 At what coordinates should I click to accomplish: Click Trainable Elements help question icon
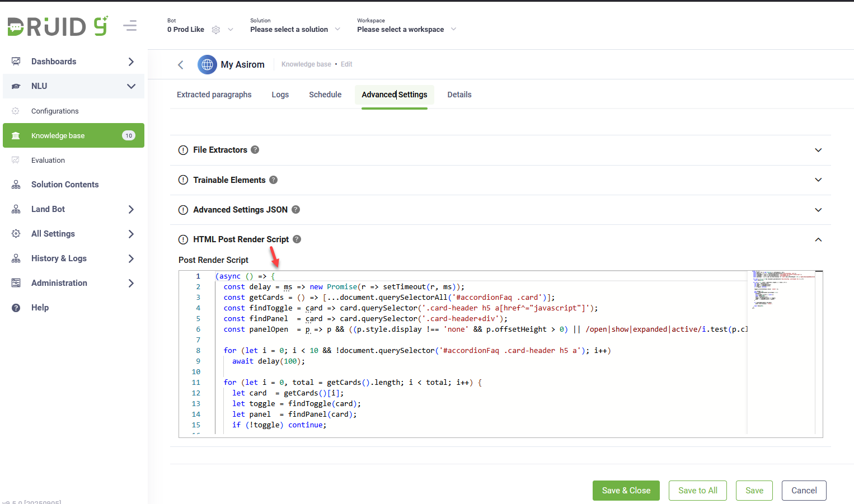click(273, 180)
